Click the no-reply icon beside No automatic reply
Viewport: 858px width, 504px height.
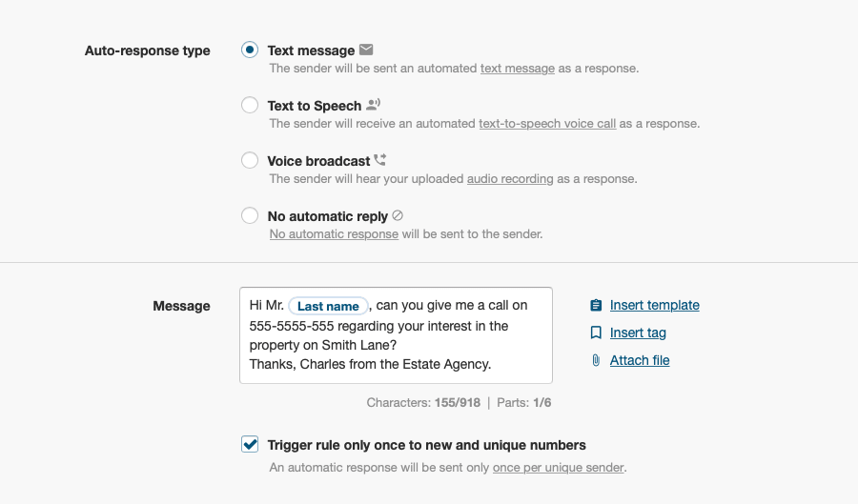click(398, 216)
